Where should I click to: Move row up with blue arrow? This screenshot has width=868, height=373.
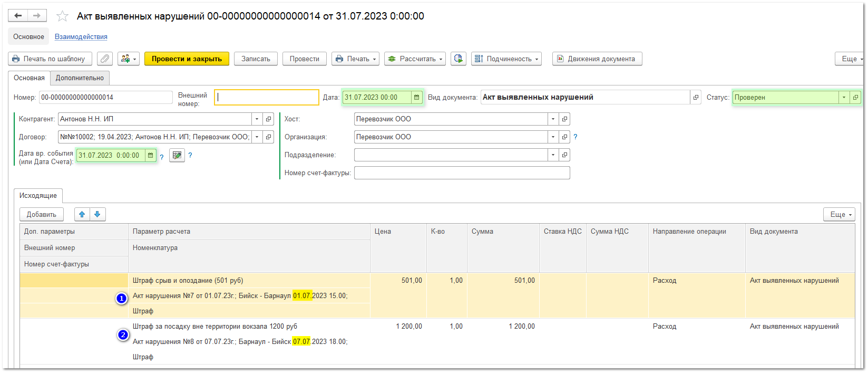click(82, 214)
